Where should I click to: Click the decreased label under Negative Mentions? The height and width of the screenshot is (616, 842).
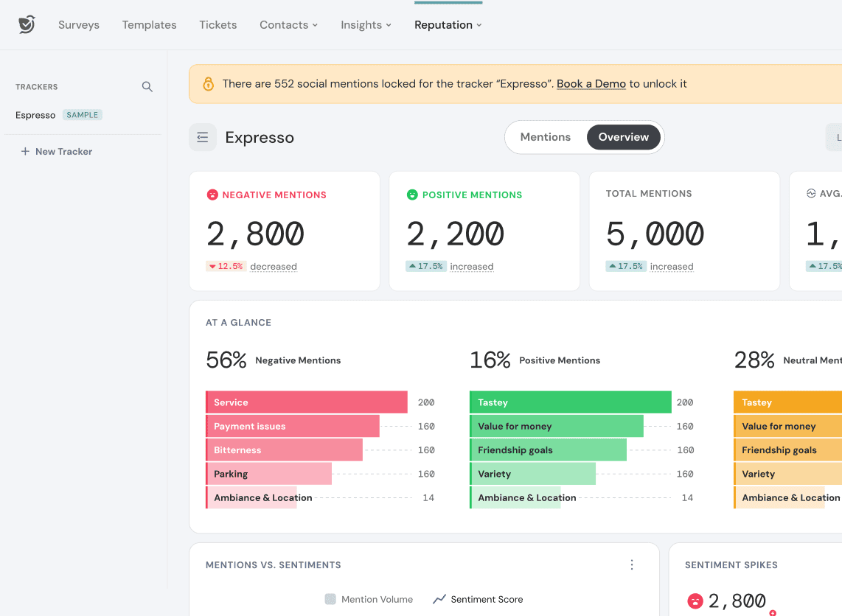(x=274, y=266)
